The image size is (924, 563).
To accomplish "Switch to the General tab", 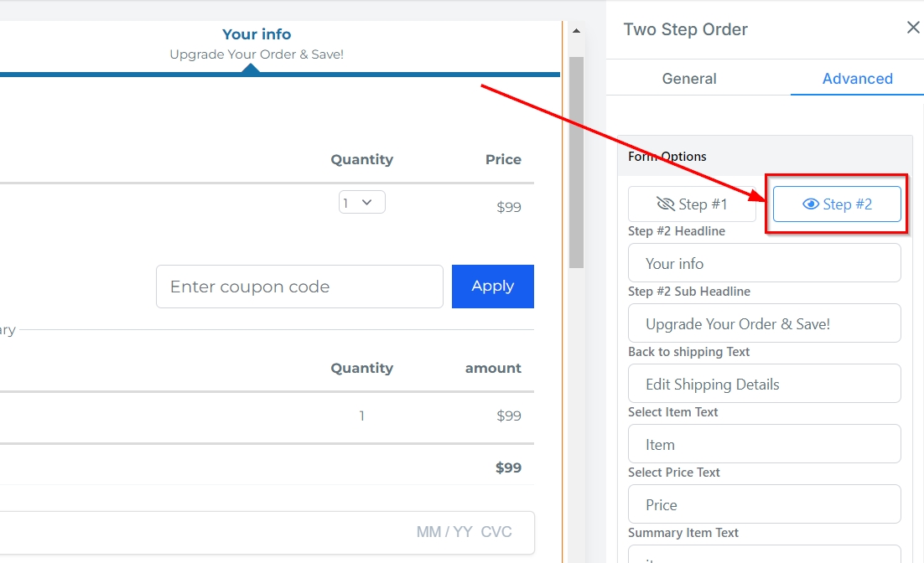I will coord(689,79).
